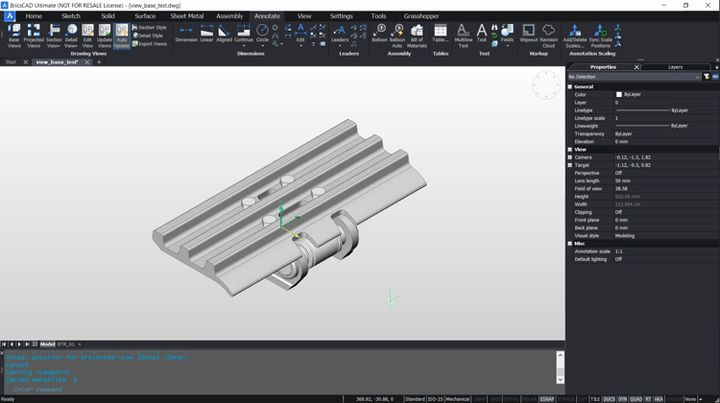Screen dimensions: 720x403
Task: Activate the Wipeout tool
Action: 529,33
